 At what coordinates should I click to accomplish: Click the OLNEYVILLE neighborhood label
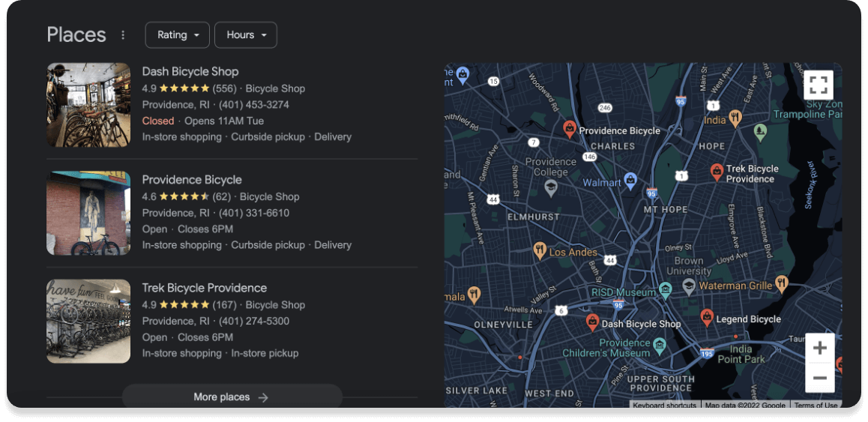point(503,325)
